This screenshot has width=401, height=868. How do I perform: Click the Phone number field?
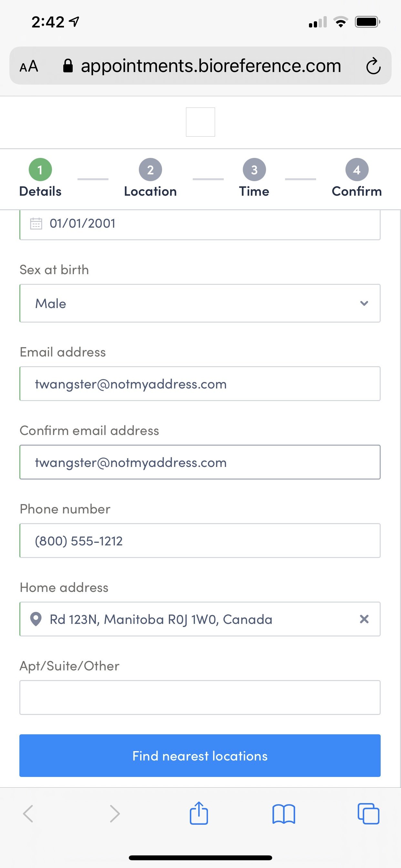pyautogui.click(x=200, y=541)
